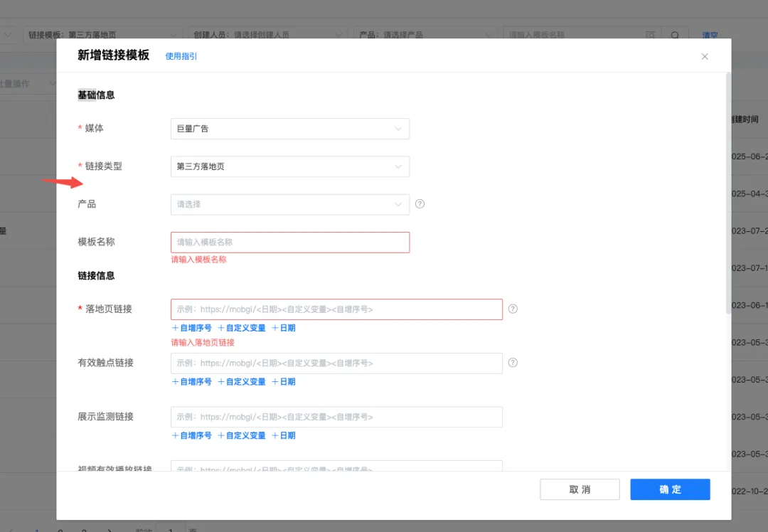The image size is (768, 532).
Task: Insert 自增序号 under 展示监测链接
Action: pos(191,435)
